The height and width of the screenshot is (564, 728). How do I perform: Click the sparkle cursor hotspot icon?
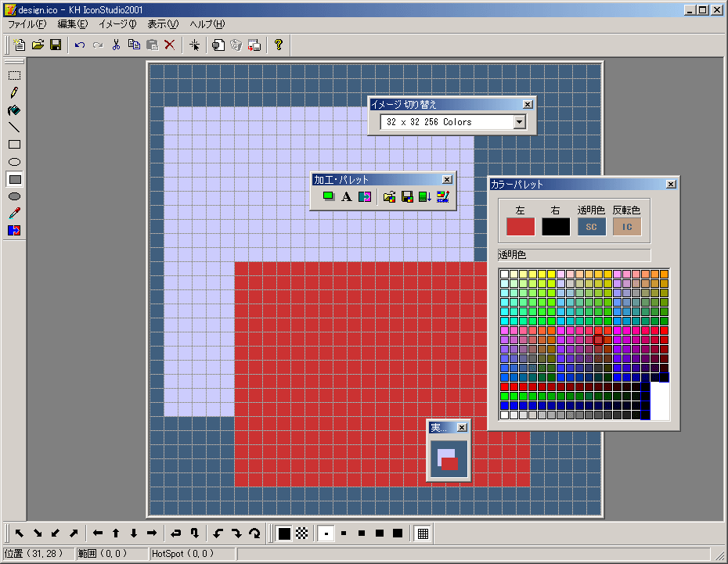tap(195, 45)
